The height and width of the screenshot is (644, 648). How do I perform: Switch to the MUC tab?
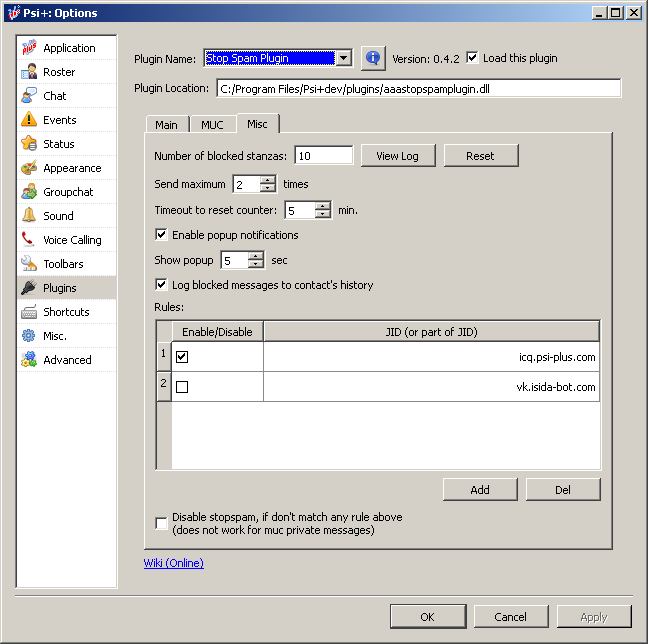pyautogui.click(x=212, y=125)
